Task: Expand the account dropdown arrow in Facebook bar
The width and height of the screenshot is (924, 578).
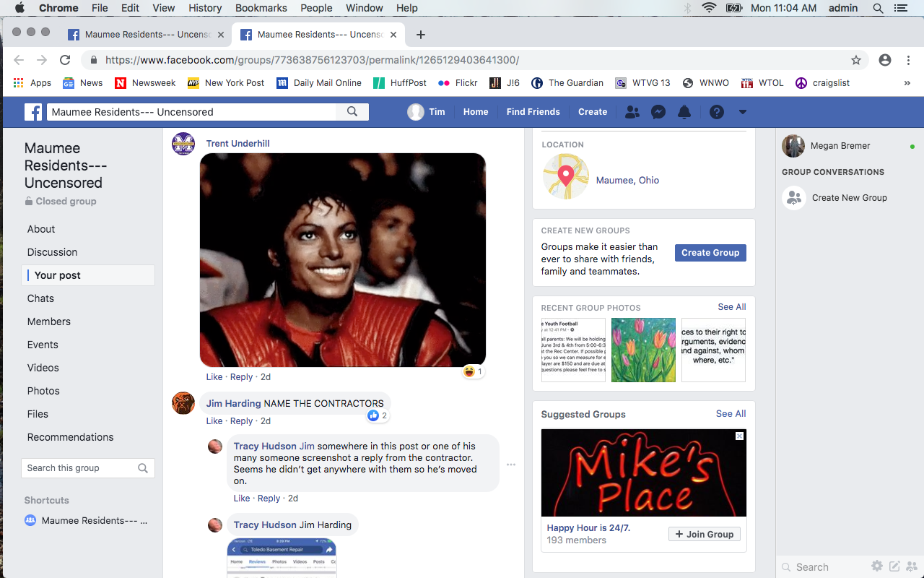Action: 742,112
